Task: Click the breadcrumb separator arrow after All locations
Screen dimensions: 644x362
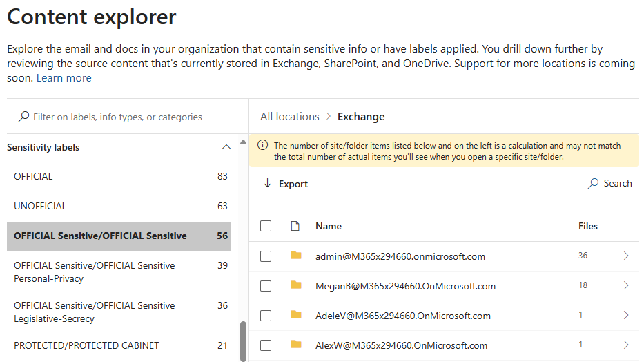Action: (328, 116)
